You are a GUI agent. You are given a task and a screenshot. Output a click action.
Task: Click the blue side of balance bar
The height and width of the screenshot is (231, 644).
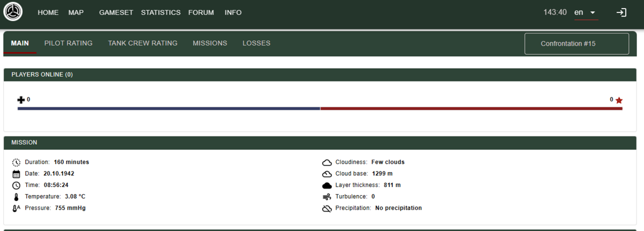click(x=169, y=108)
